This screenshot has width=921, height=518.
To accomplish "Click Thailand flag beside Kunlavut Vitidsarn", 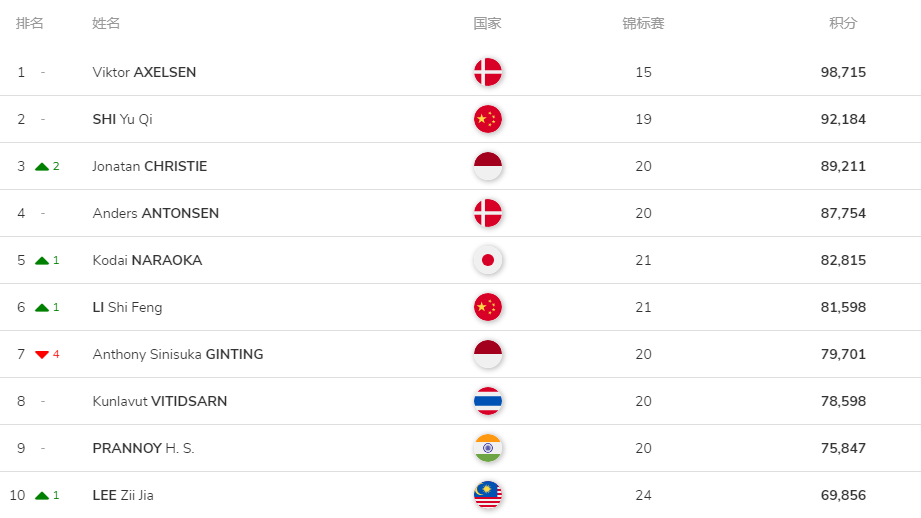I will 488,401.
